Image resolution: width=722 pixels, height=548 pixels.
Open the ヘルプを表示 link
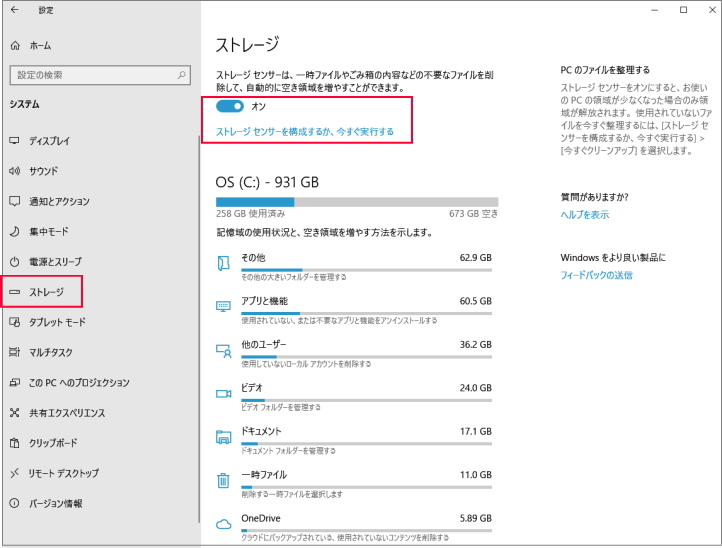585,215
